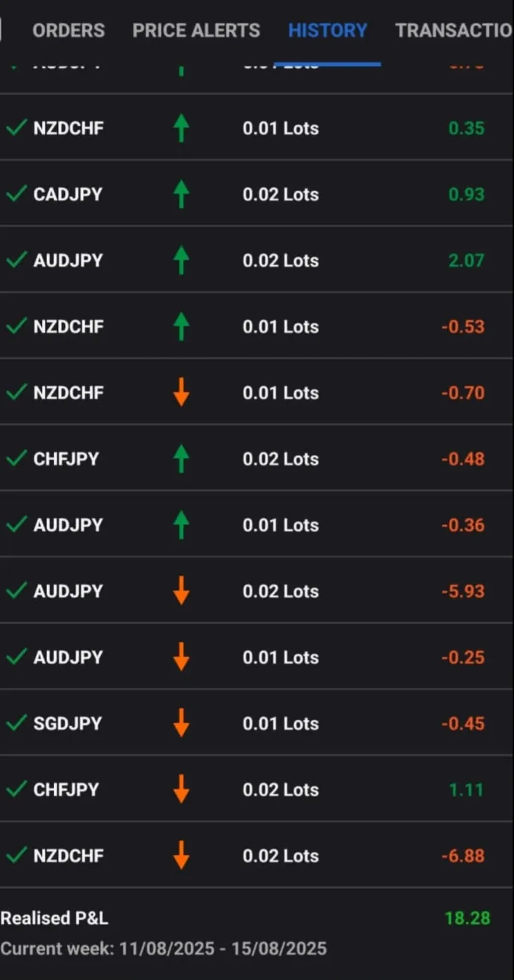The height and width of the screenshot is (980, 514).
Task: Click the buy arrow on the AUDJPY 2.07 trade
Action: click(x=181, y=260)
